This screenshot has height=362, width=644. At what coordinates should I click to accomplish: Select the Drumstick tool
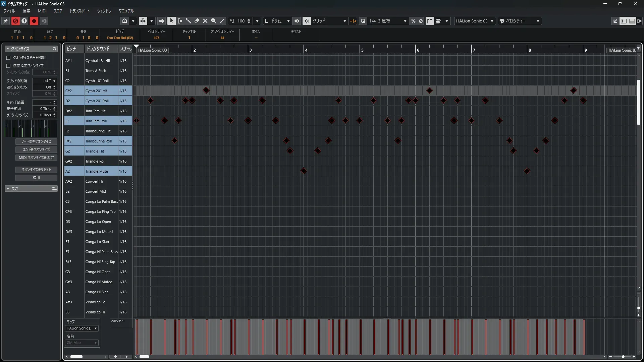point(188,21)
